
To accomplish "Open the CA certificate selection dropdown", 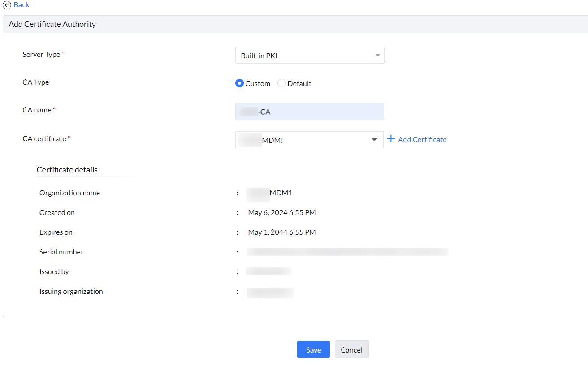I will tap(305, 140).
